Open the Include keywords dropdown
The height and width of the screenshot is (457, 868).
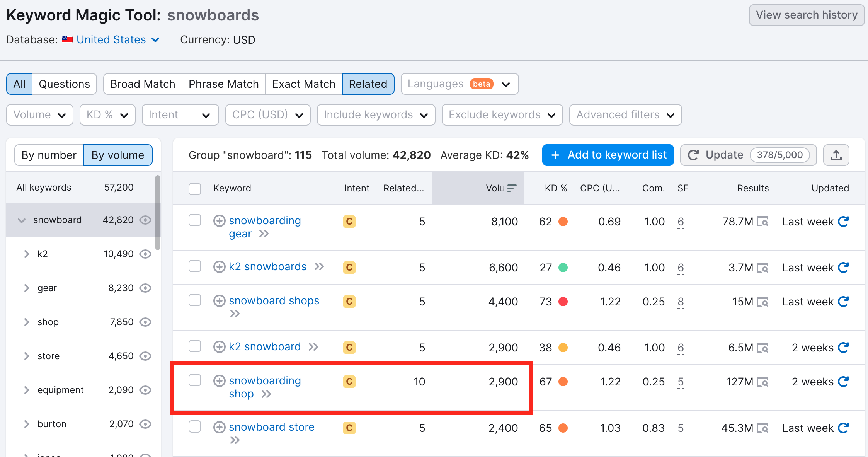376,115
